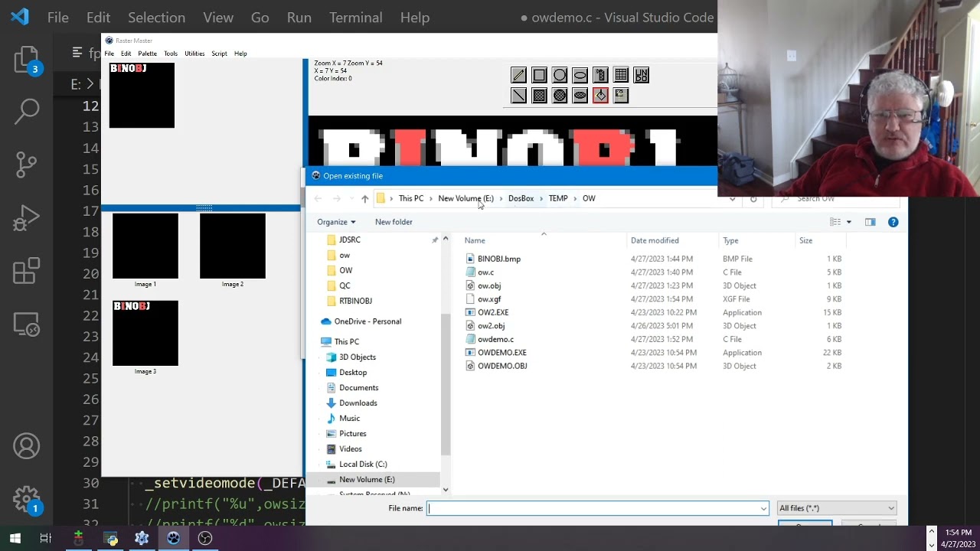Expand address bar previous locations dropdown
Image resolution: width=980 pixels, height=551 pixels.
pyautogui.click(x=732, y=199)
